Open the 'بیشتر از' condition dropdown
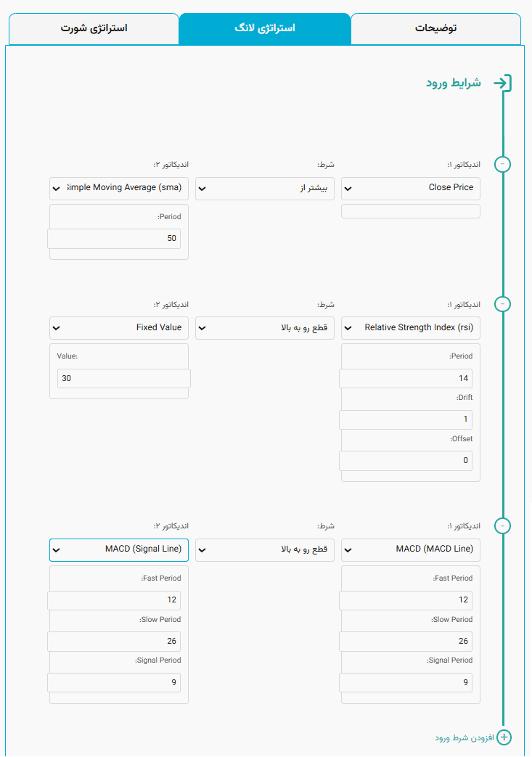 264,188
